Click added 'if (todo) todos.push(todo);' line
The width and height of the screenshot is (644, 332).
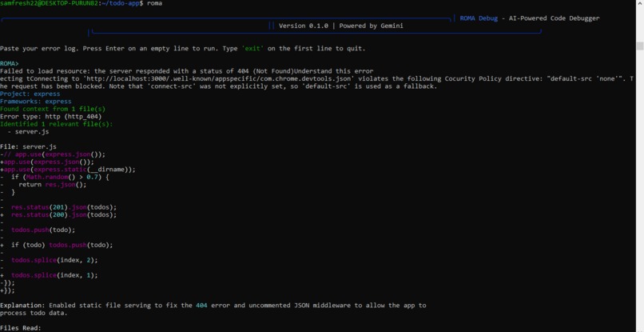pos(57,245)
